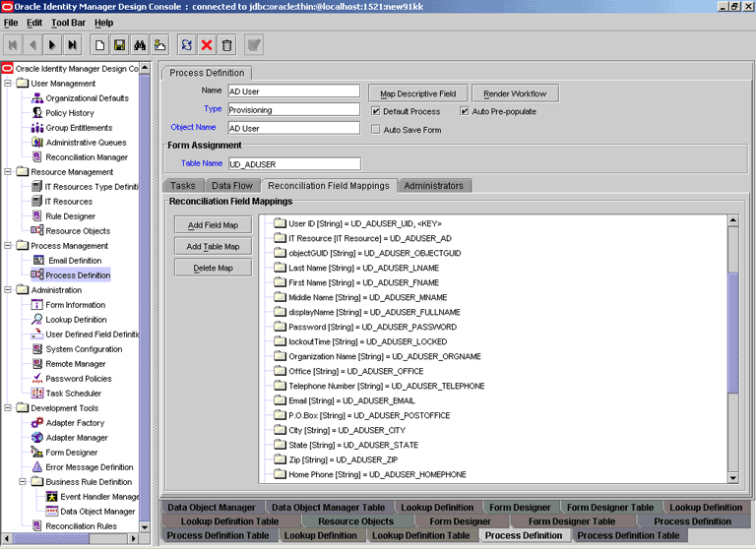
Task: Open Lookup Definition tree node
Action: pos(76,320)
